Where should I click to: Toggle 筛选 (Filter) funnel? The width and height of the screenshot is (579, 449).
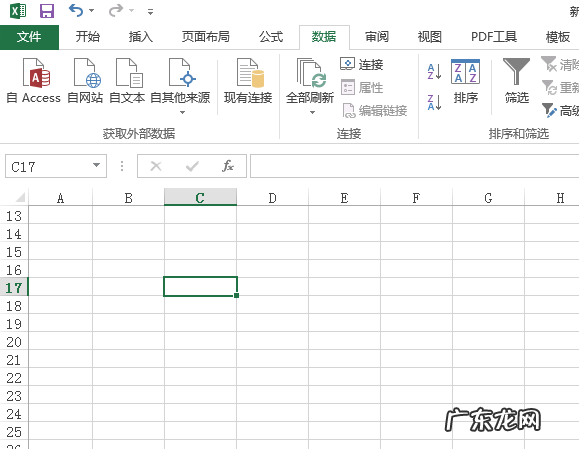coord(517,81)
